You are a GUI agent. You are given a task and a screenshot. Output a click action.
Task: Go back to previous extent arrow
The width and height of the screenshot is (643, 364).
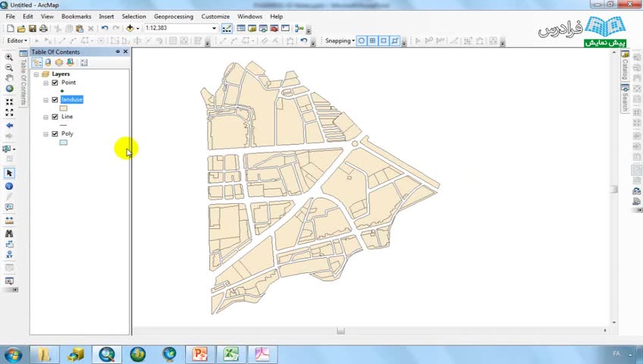point(9,125)
